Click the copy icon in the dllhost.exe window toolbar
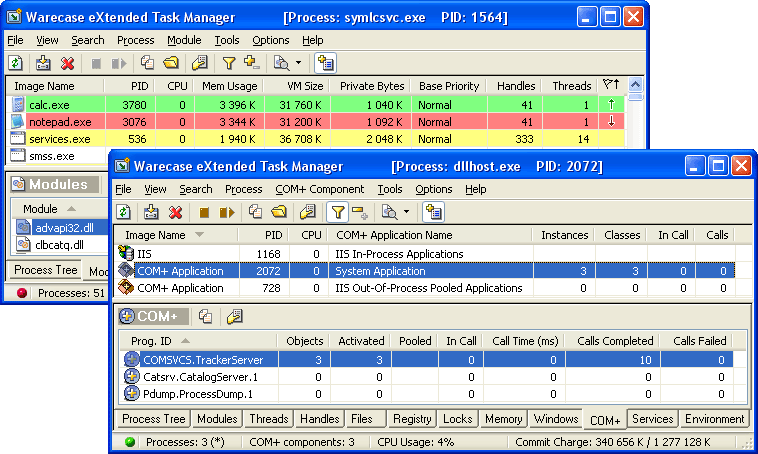The height and width of the screenshot is (454, 758). tap(255, 212)
